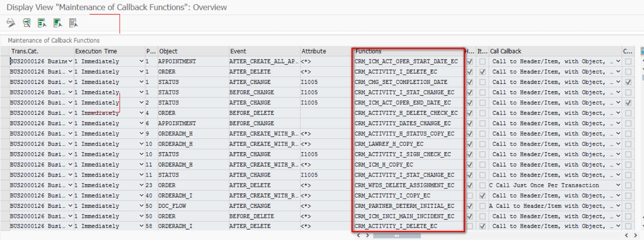The height and width of the screenshot is (240, 644).
Task: Toggle H... checkbox for CRM_PARTNER_DETERM_INITIAL_EC row
Action: pos(470,206)
